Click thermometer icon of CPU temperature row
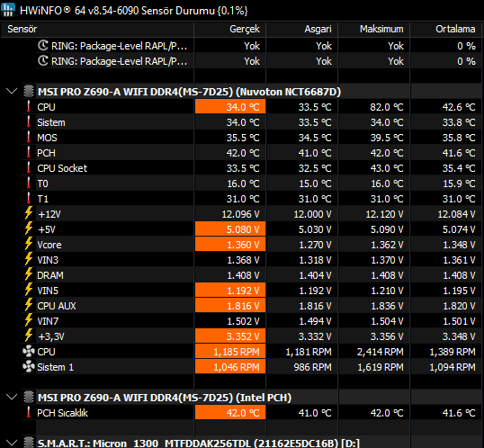The height and width of the screenshot is (448, 484). (x=29, y=107)
